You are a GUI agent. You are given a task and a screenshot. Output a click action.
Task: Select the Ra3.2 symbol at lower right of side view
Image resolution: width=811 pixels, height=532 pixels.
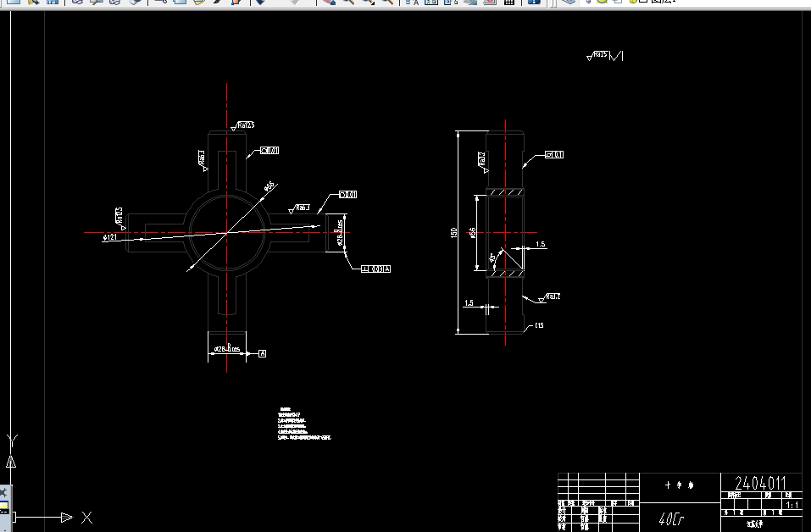click(549, 297)
